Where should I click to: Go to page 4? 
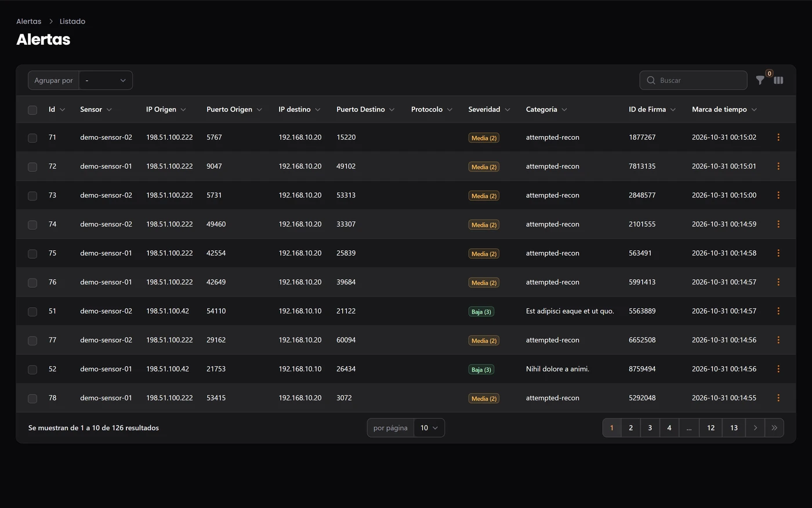click(669, 428)
